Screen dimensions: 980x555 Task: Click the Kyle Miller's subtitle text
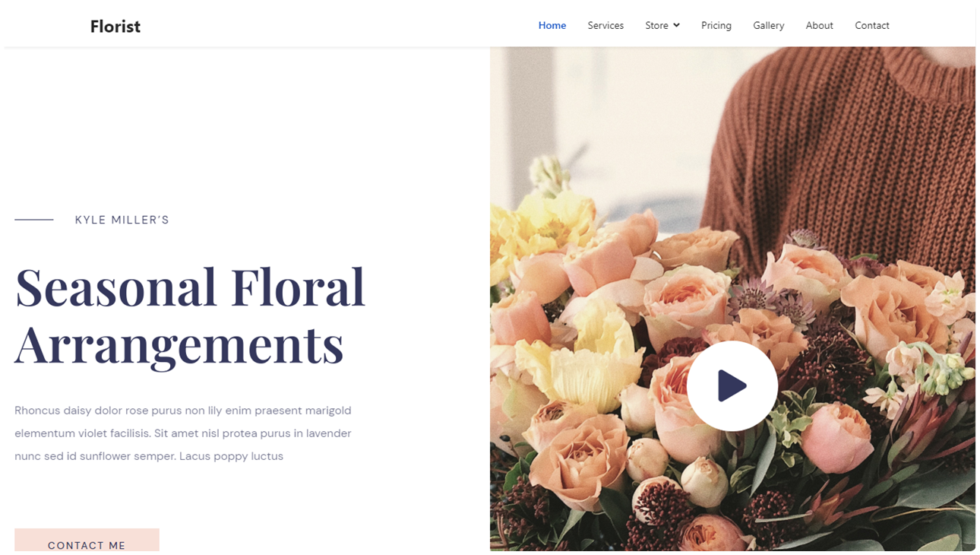[x=122, y=220]
